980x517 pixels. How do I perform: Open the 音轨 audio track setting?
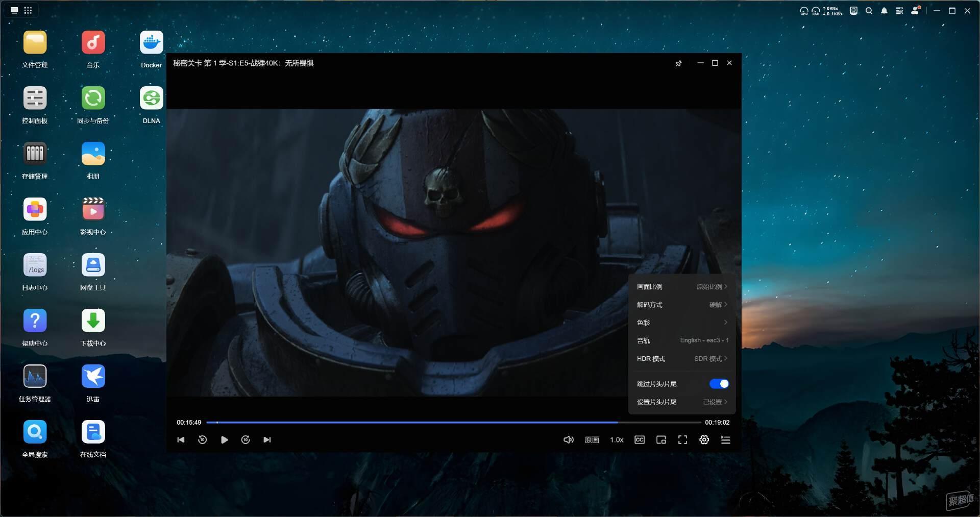coord(682,340)
